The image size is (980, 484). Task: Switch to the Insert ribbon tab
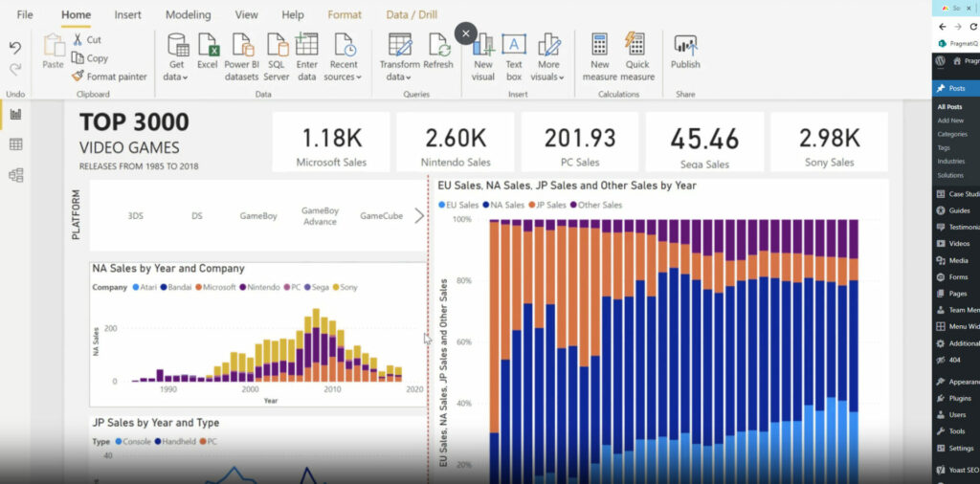pos(127,15)
